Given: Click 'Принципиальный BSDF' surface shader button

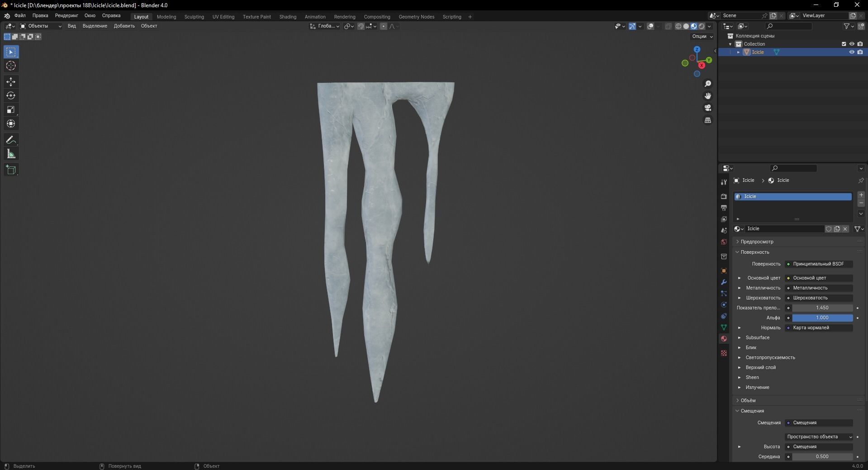Looking at the screenshot, I should (819, 264).
